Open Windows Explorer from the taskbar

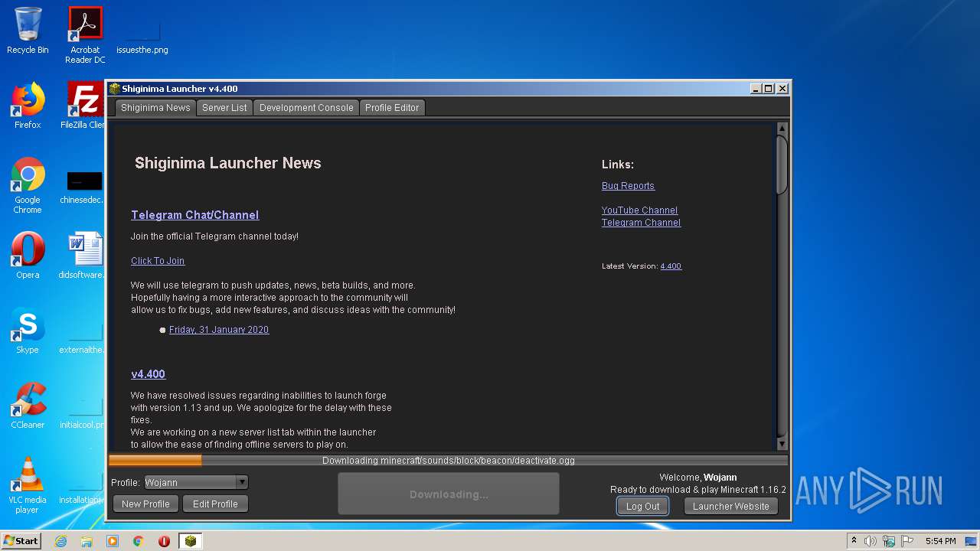(x=87, y=541)
